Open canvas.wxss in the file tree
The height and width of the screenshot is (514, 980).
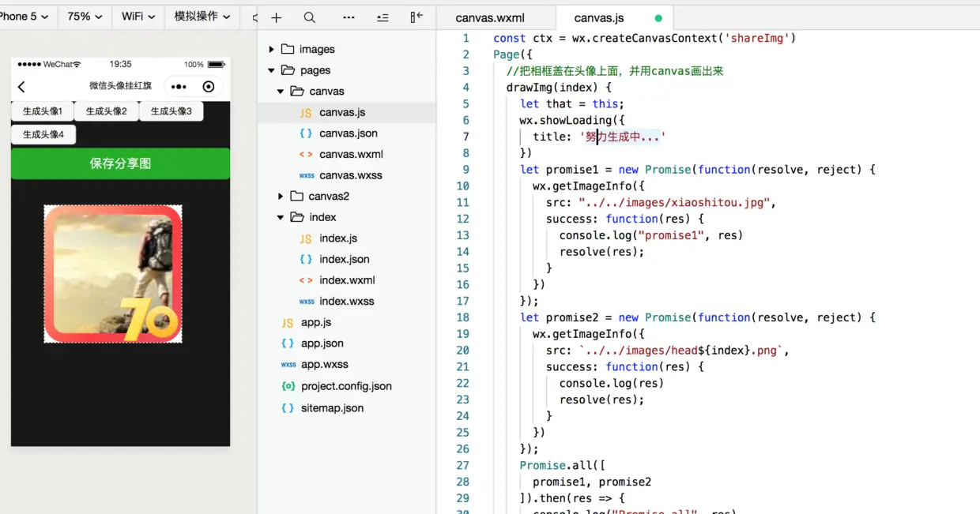tap(349, 175)
